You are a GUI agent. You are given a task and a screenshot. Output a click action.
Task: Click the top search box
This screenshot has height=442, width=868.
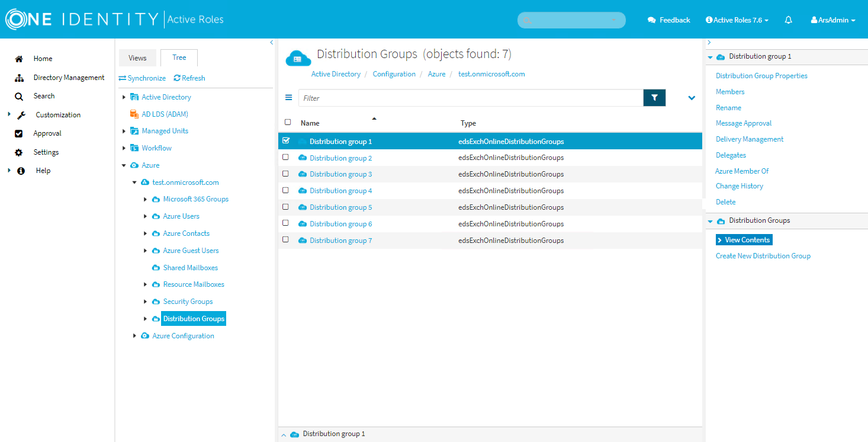[x=571, y=20]
